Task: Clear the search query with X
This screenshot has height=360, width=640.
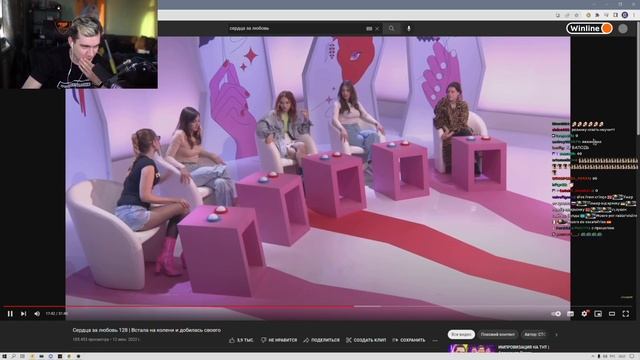Action: click(377, 29)
